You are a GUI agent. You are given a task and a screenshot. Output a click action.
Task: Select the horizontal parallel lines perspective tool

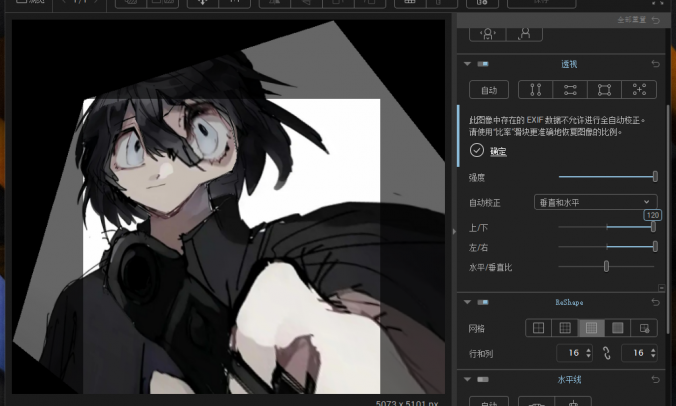pyautogui.click(x=569, y=90)
